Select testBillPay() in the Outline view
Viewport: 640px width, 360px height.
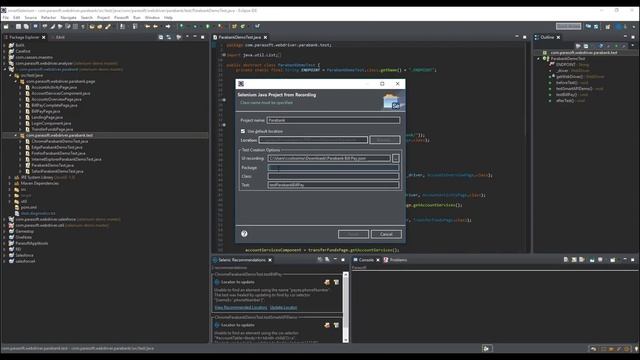pyautogui.click(x=566, y=94)
